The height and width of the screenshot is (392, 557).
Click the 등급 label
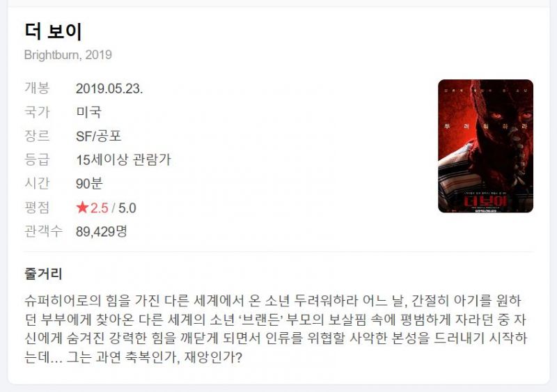(x=37, y=159)
